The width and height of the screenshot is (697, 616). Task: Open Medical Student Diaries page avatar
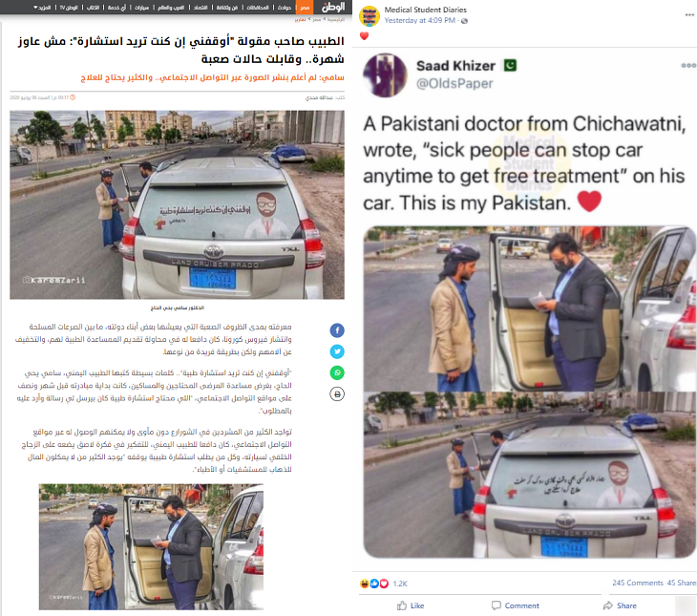369,16
